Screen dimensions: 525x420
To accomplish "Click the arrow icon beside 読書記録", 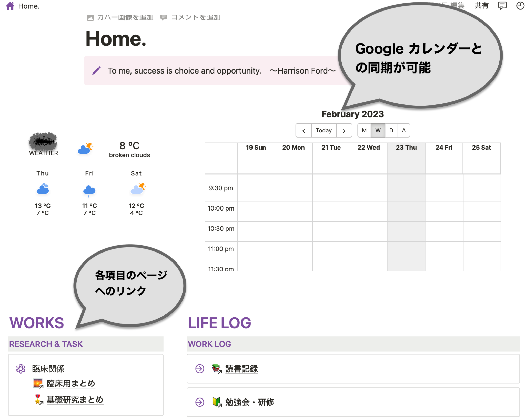I will tap(199, 369).
